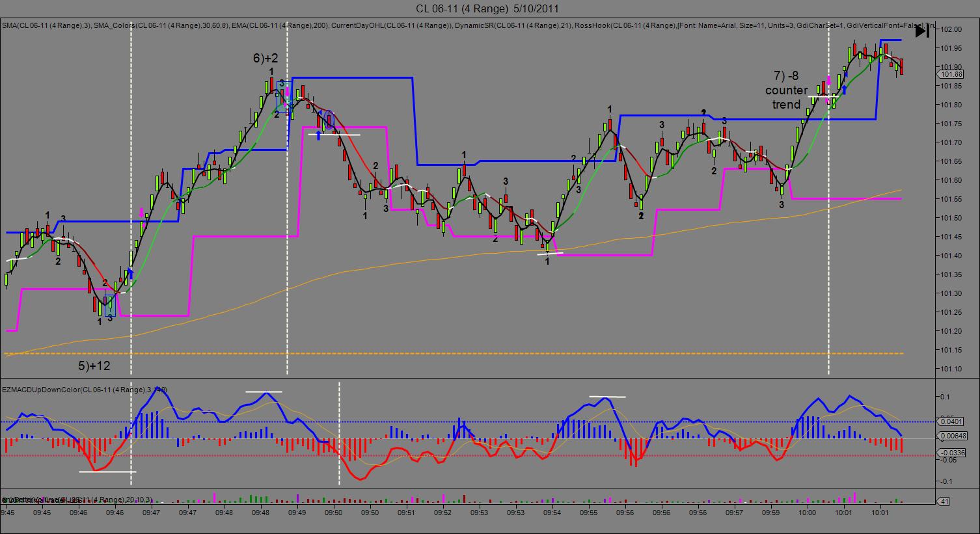Screen dimensions: 980x534
Task: Select the 09:57 time axis label
Action: coord(735,513)
